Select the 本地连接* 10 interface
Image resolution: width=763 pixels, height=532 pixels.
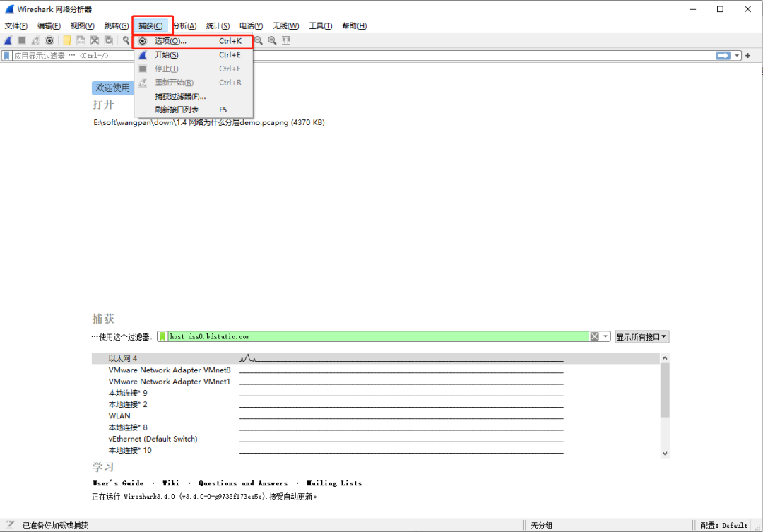click(x=375, y=450)
